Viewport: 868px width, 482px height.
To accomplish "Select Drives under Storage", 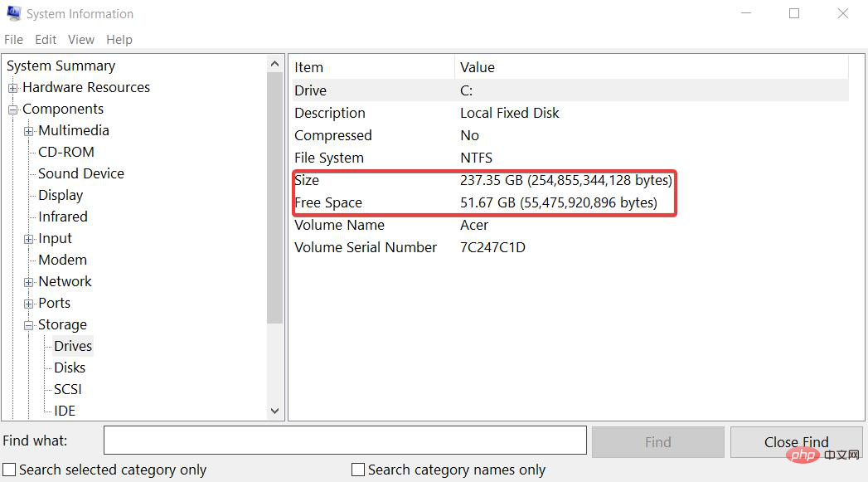I will click(71, 346).
